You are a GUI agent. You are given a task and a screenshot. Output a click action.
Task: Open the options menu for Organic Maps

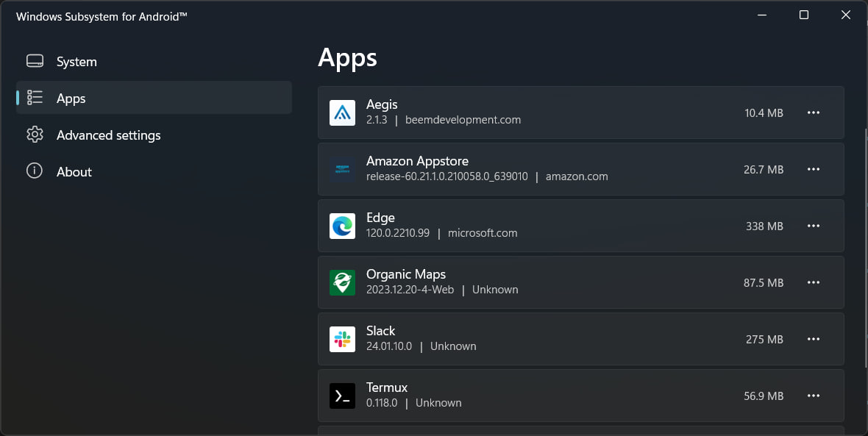pyautogui.click(x=814, y=282)
